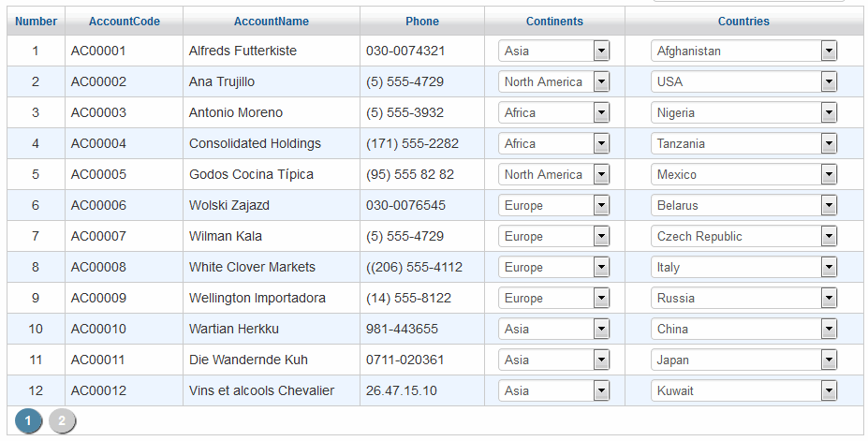The width and height of the screenshot is (868, 441).
Task: Expand Russia country dropdown
Action: [829, 299]
